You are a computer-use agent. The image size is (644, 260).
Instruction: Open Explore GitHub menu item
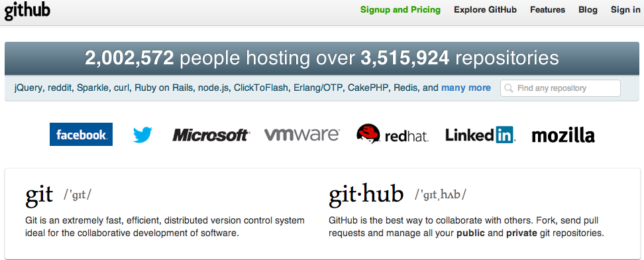pyautogui.click(x=485, y=10)
